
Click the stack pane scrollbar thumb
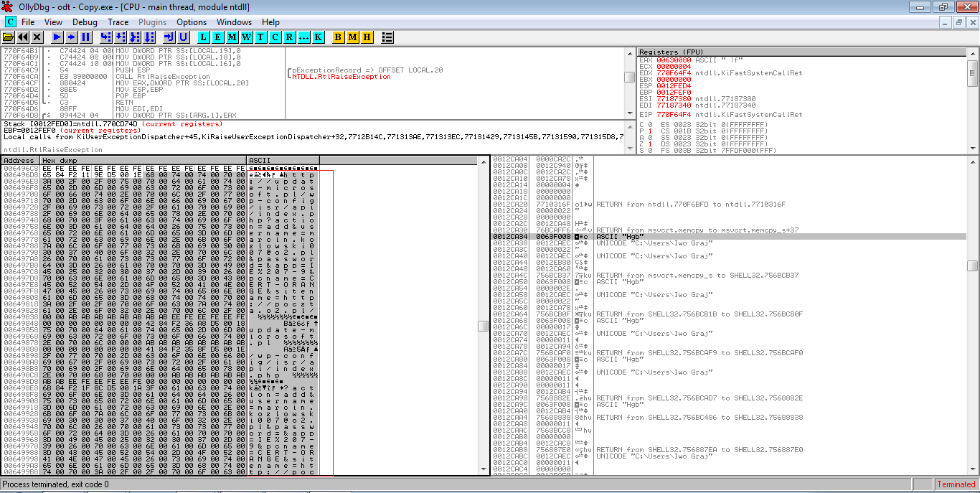[x=973, y=266]
